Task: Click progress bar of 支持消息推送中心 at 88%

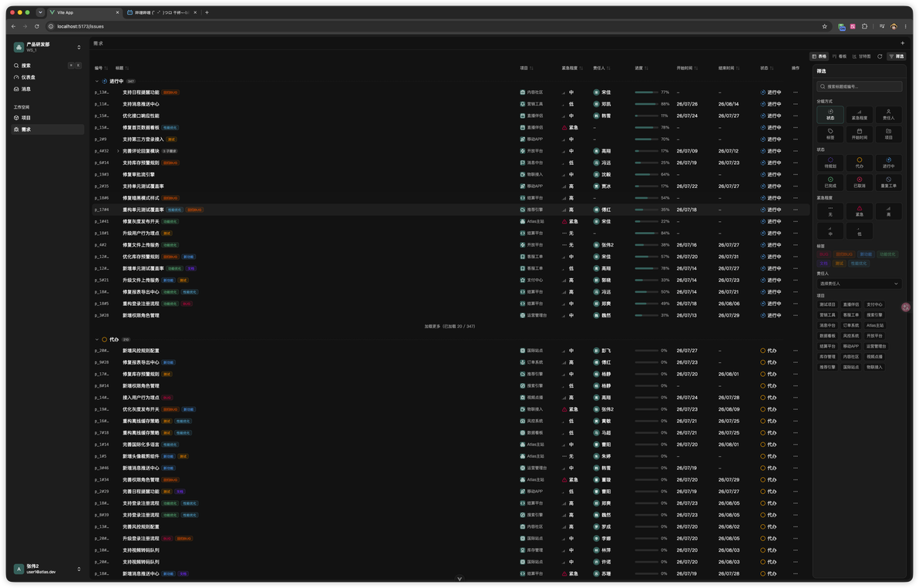Action: pos(647,104)
